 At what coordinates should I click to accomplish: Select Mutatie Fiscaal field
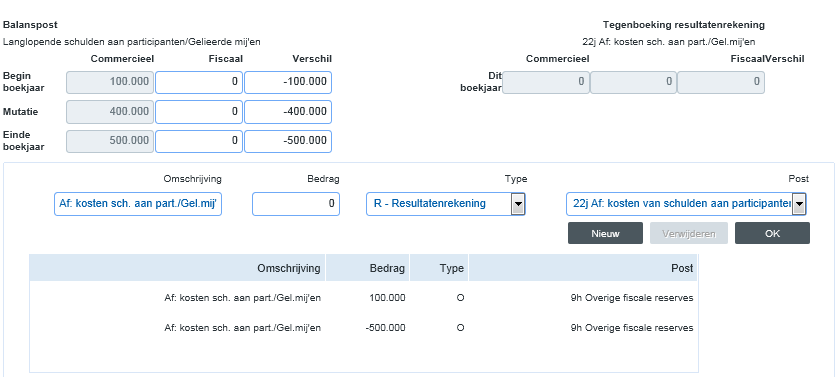pyautogui.click(x=199, y=112)
